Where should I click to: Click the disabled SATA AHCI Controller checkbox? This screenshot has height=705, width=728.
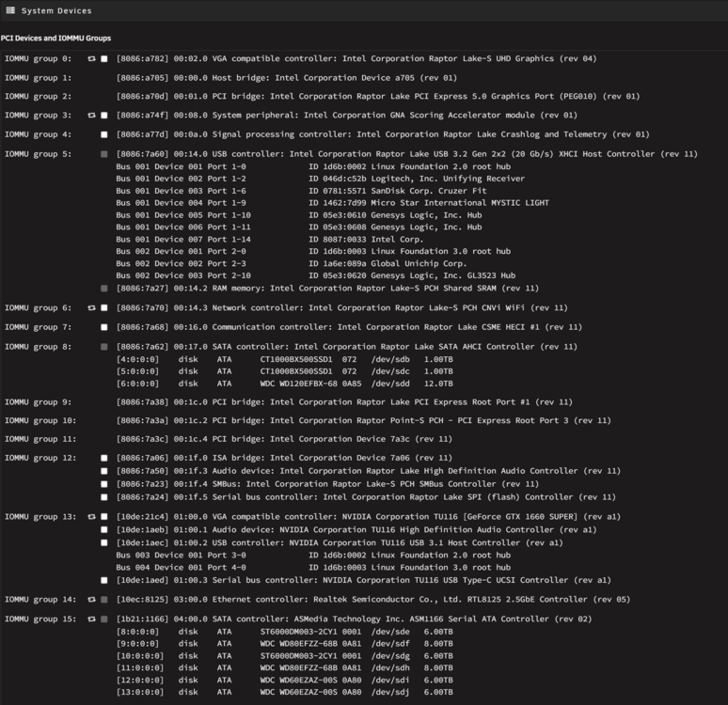tap(104, 347)
